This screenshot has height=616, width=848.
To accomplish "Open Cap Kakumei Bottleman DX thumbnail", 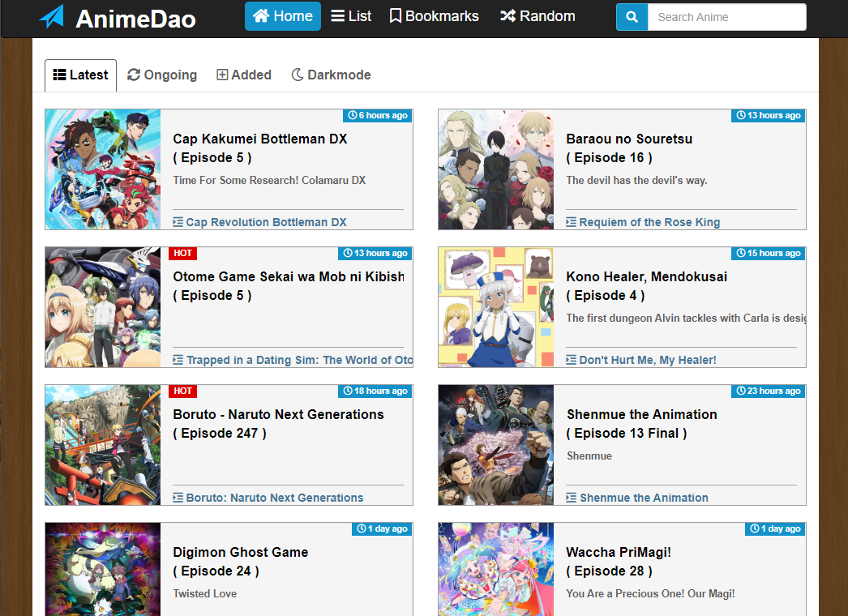I will tap(103, 169).
